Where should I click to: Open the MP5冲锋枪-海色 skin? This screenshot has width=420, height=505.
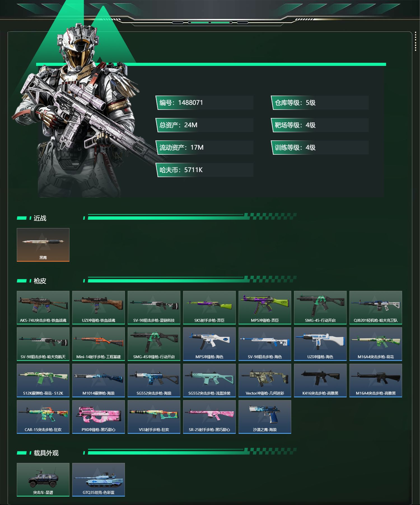pos(209,344)
